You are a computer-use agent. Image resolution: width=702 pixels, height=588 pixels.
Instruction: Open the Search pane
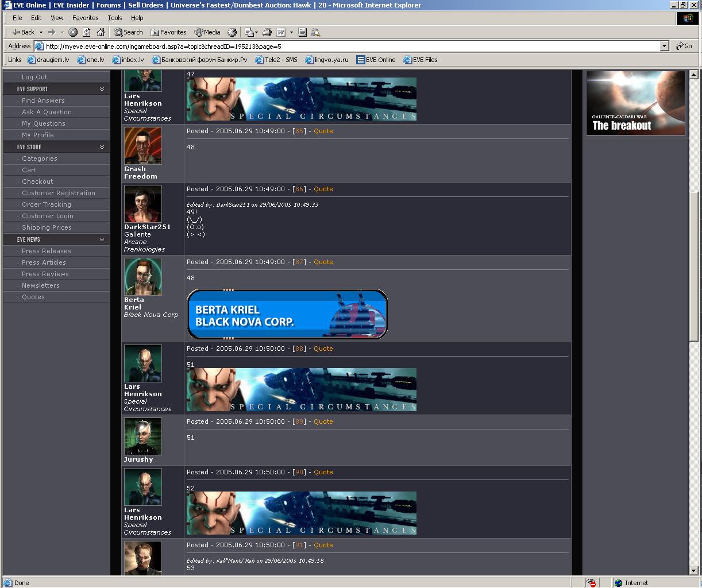tap(128, 32)
